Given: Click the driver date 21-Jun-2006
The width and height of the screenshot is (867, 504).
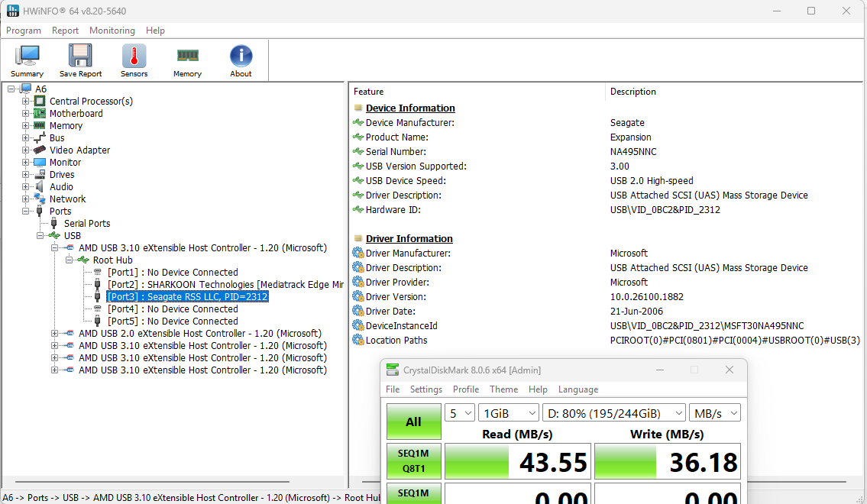Looking at the screenshot, I should (x=636, y=311).
